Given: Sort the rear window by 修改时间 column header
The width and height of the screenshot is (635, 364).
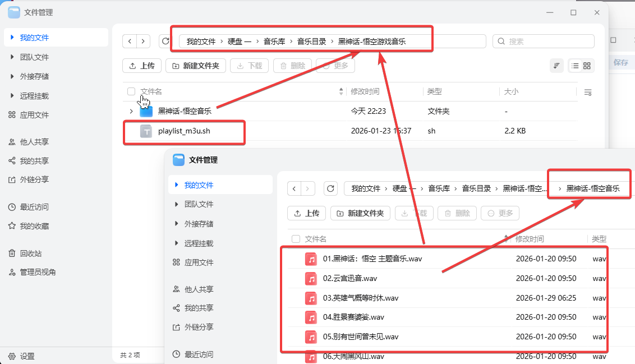Looking at the screenshot, I should 365,91.
